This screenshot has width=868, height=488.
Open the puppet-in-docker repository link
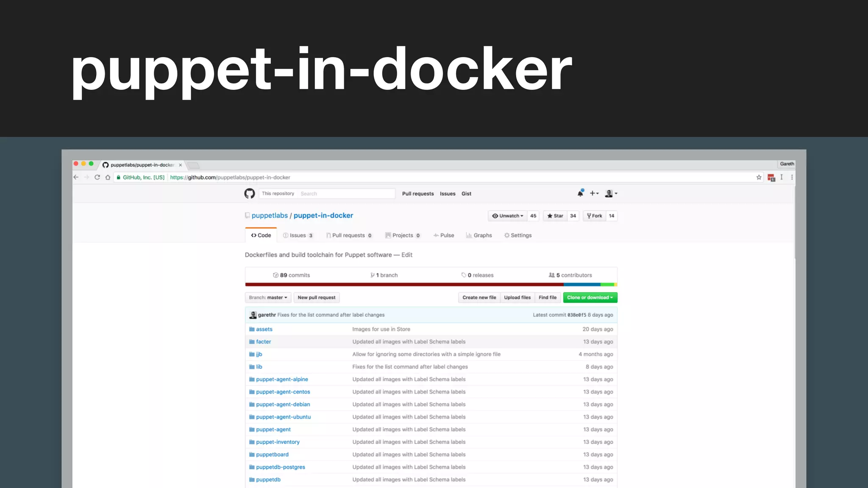(323, 216)
